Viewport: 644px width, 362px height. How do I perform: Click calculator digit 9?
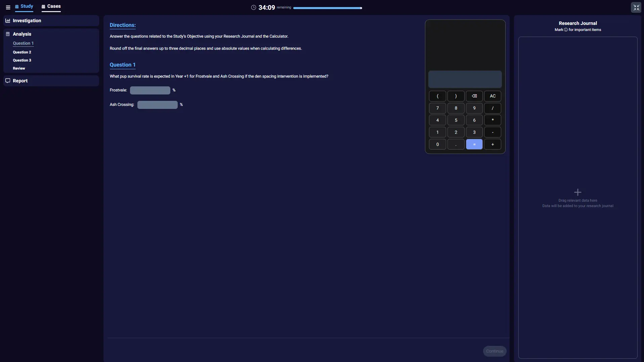474,108
